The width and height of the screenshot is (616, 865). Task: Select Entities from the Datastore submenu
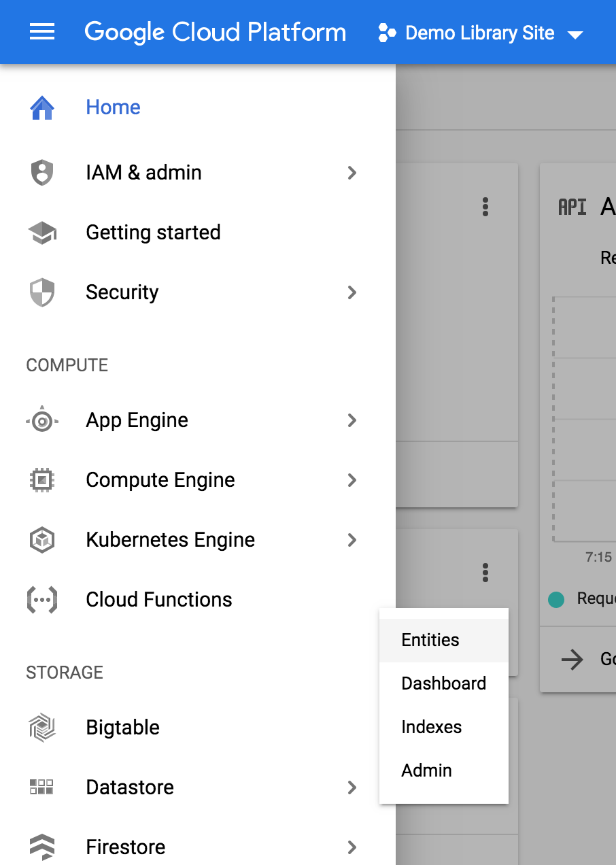(444, 640)
